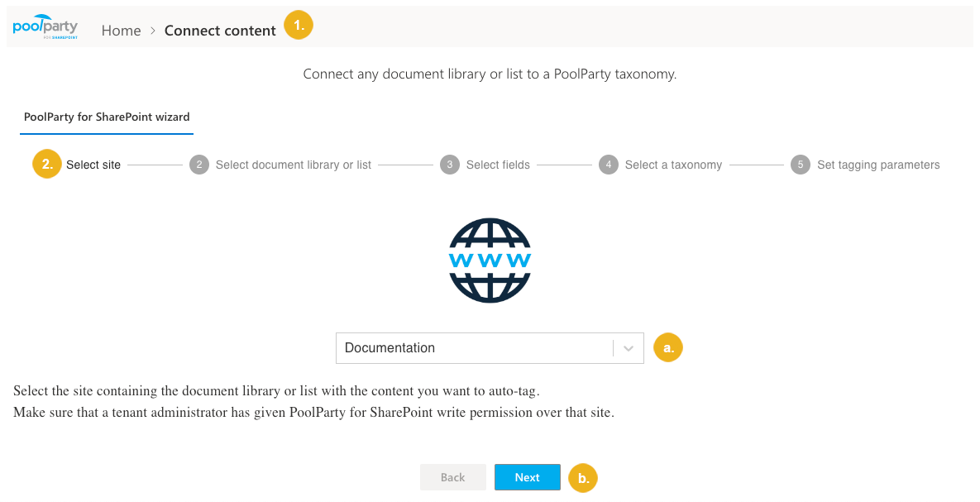Jump to the Select fields step label
Image resolution: width=980 pixels, height=502 pixels.
click(x=498, y=165)
